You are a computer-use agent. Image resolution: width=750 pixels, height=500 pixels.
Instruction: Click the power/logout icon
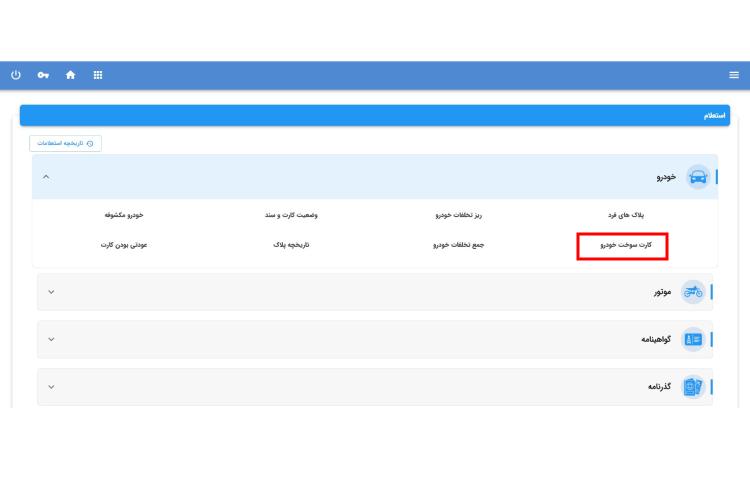16,75
